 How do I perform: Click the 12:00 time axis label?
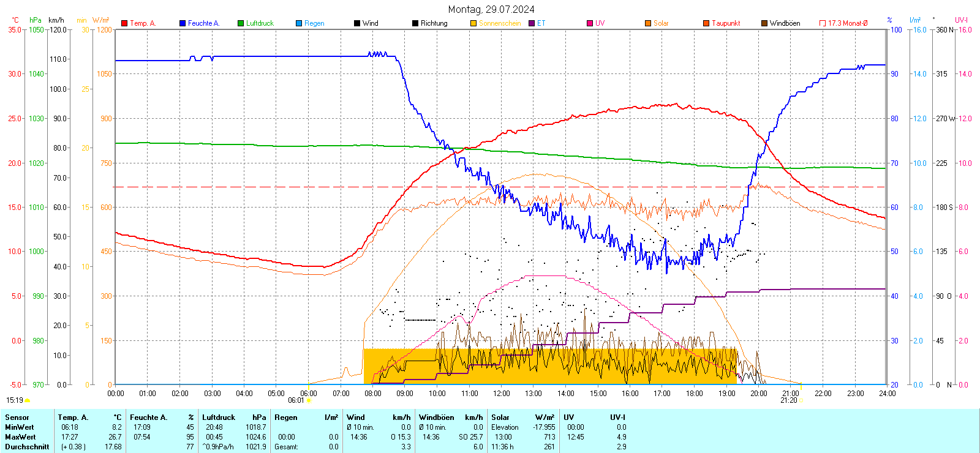point(501,393)
